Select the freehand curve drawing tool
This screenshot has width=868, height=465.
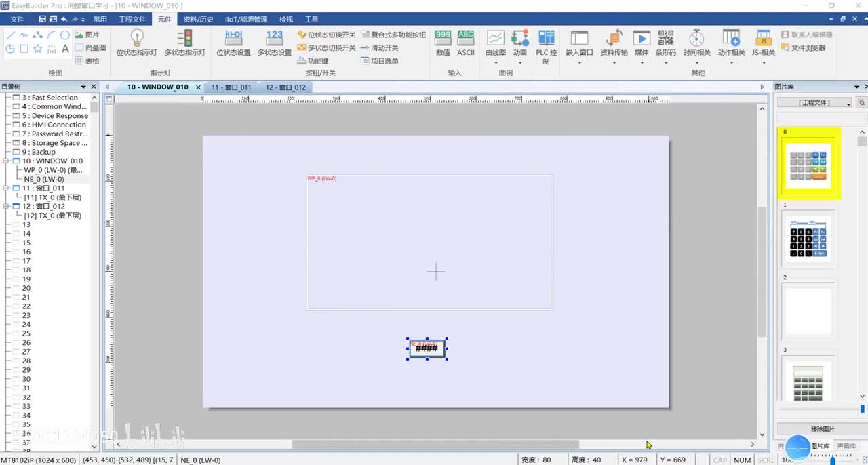24,35
